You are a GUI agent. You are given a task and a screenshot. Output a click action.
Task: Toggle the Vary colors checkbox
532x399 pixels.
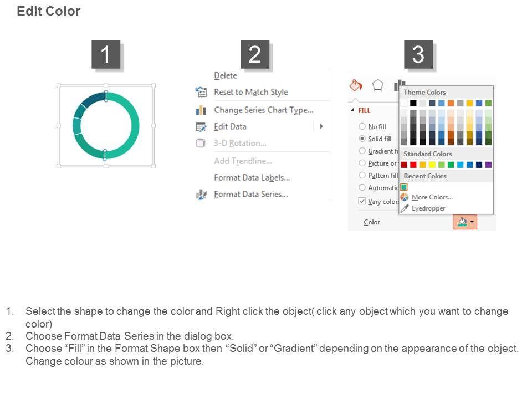click(x=362, y=201)
